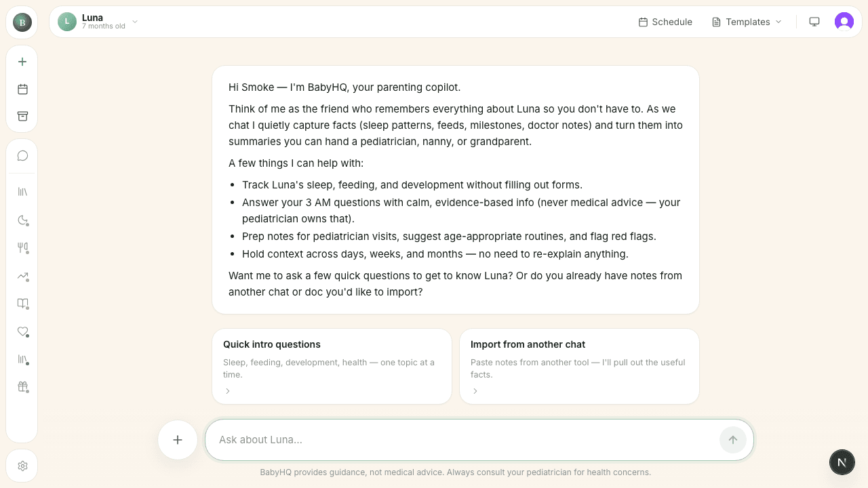This screenshot has width=868, height=488.
Task: Click the round plus attachment button beside the input
Action: [x=178, y=440]
